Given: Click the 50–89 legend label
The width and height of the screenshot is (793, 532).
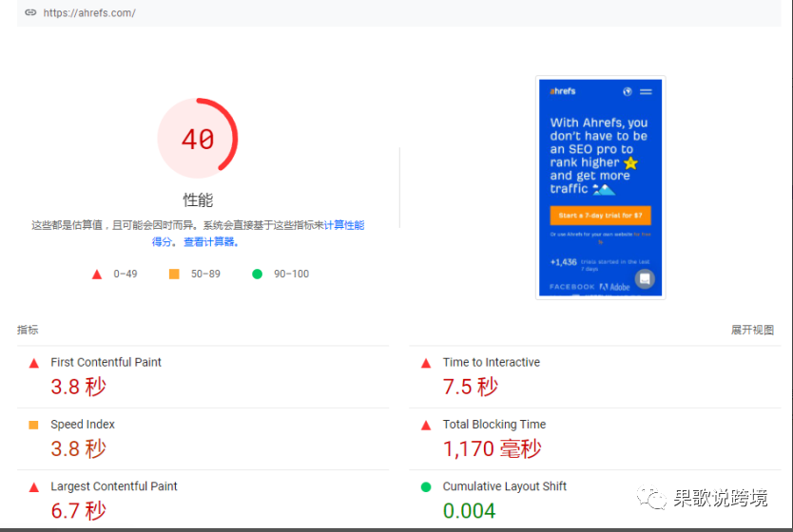Looking at the screenshot, I should 205,274.
